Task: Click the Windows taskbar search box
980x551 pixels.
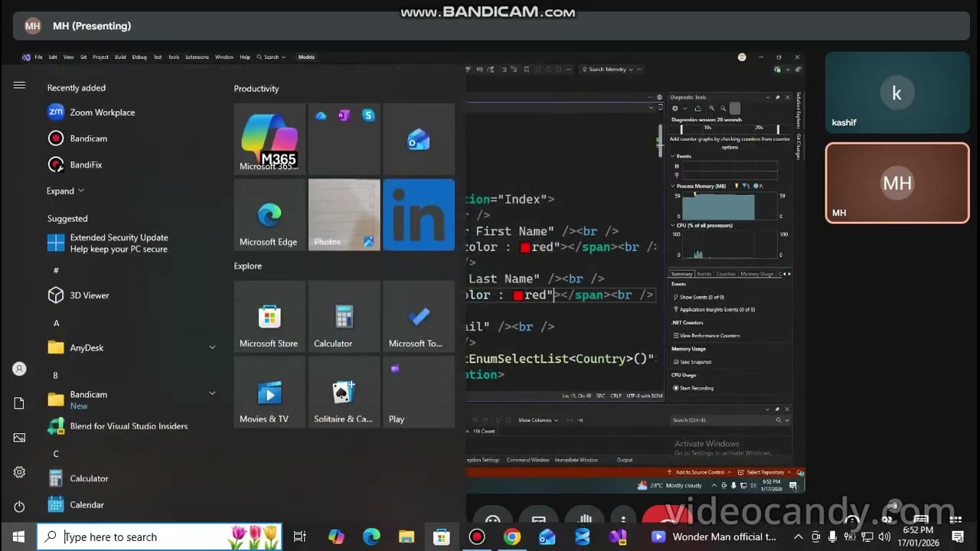Action: 160,536
